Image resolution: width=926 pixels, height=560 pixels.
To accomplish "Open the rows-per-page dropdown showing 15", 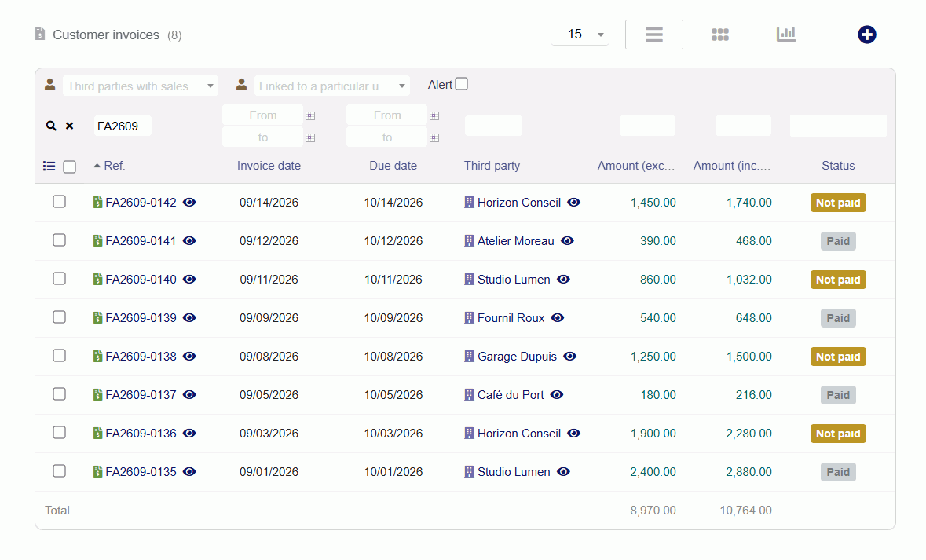I will [x=580, y=35].
